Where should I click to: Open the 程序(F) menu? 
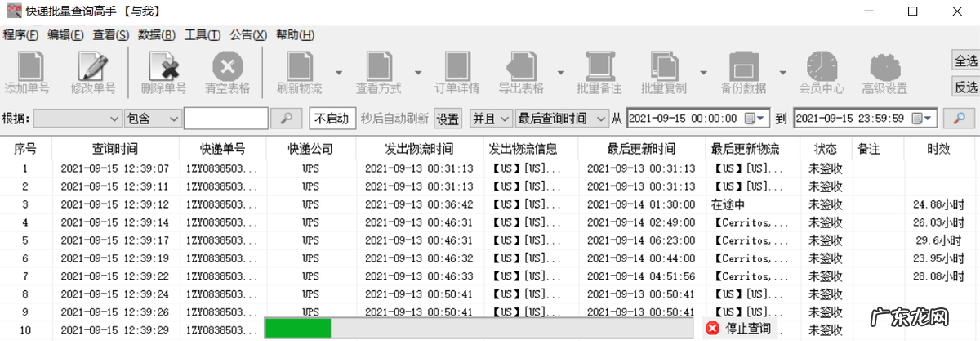[20, 34]
